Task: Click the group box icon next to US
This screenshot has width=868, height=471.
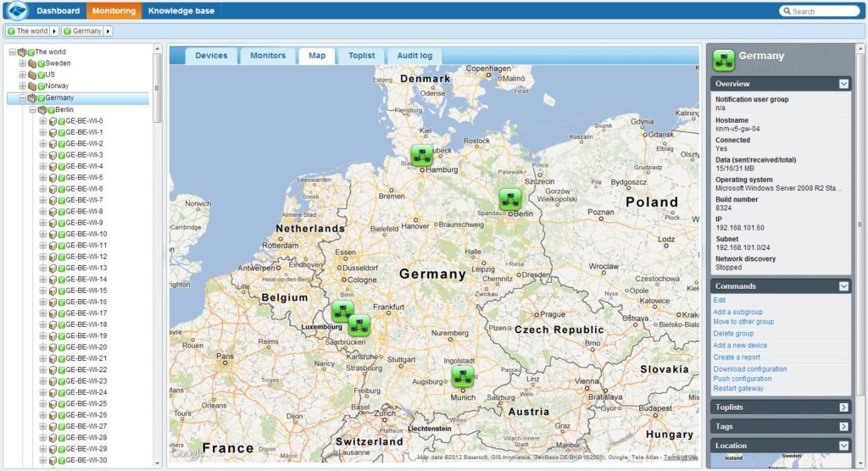Action: pos(32,75)
